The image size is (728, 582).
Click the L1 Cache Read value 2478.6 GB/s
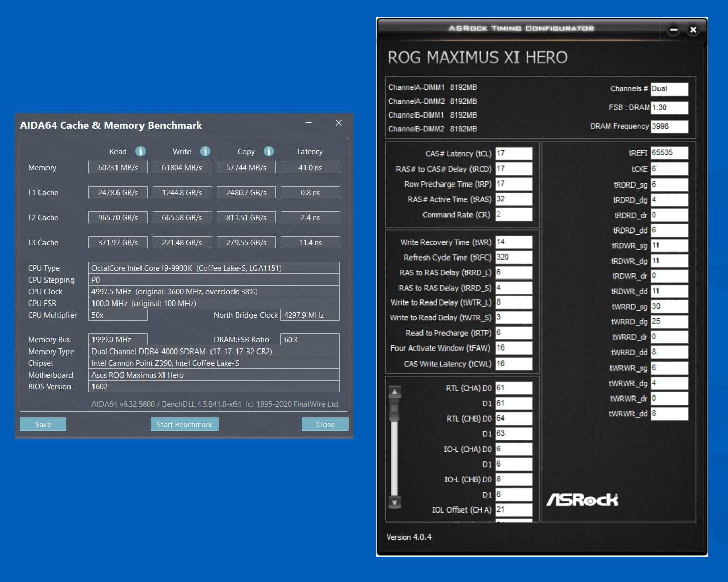point(118,192)
